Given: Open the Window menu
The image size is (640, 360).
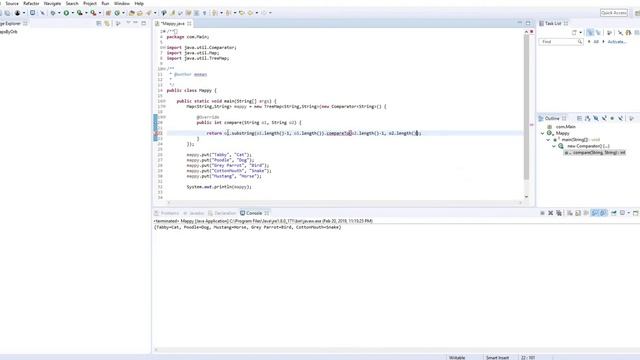Looking at the screenshot, I should coord(122,3).
